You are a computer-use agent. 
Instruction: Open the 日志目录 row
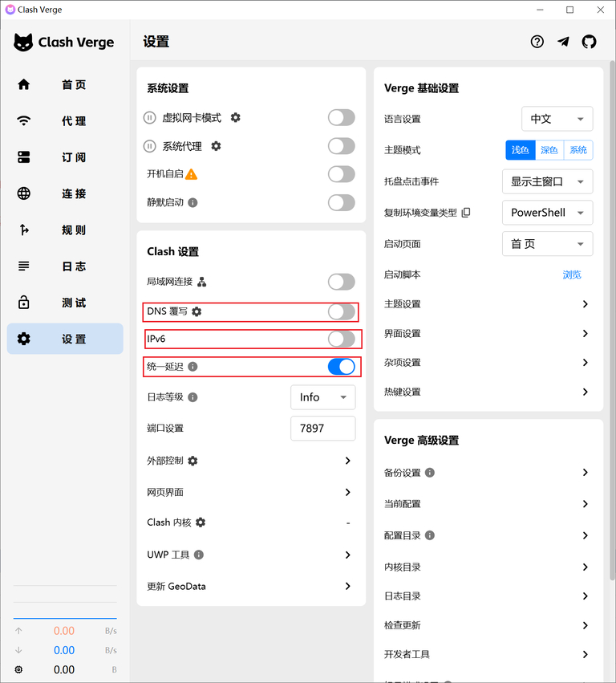488,596
